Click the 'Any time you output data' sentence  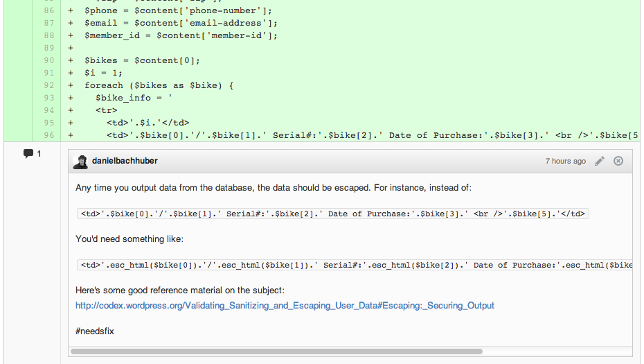point(274,188)
